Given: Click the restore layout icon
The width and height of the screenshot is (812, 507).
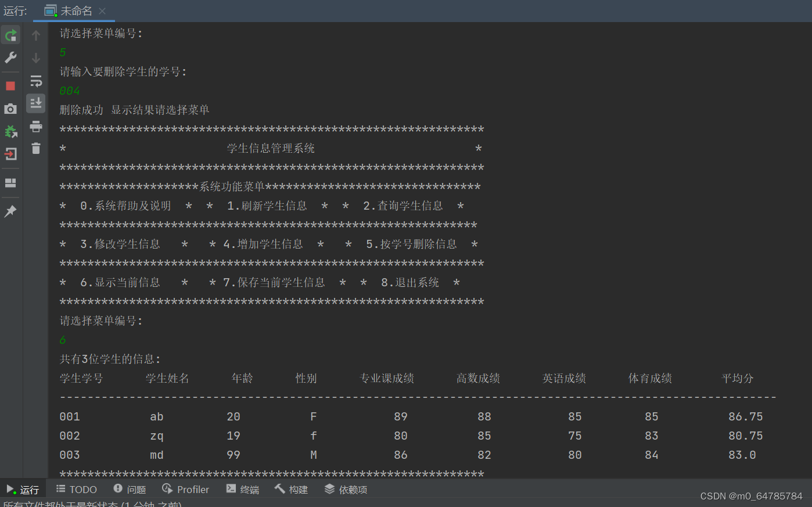Looking at the screenshot, I should [10, 183].
